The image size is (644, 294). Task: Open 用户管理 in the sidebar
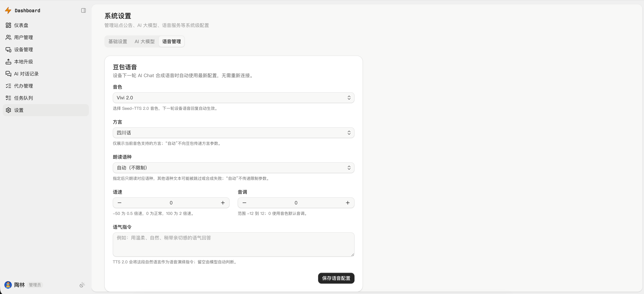tap(46, 37)
